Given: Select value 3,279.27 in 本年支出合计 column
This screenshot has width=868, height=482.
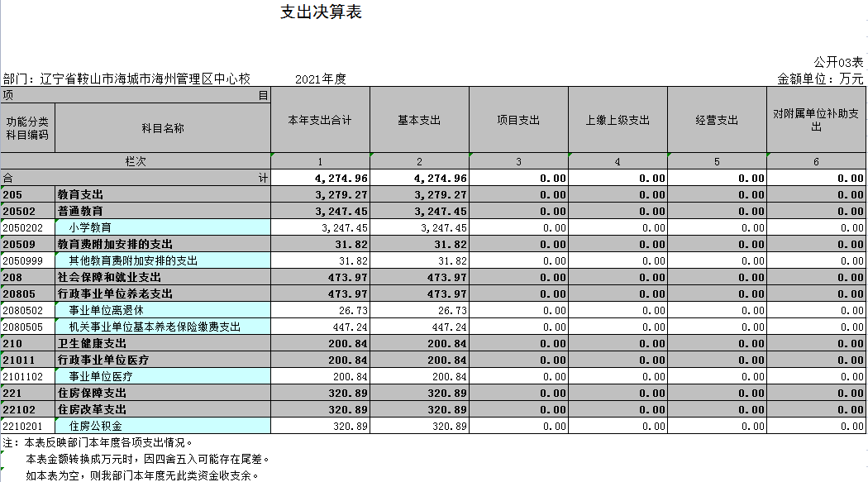Looking at the screenshot, I should (x=320, y=194).
